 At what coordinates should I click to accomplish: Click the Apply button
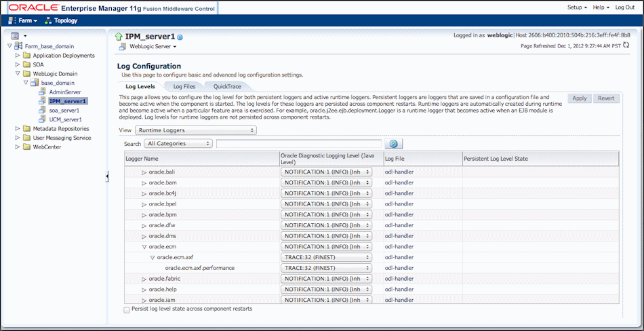coord(579,98)
